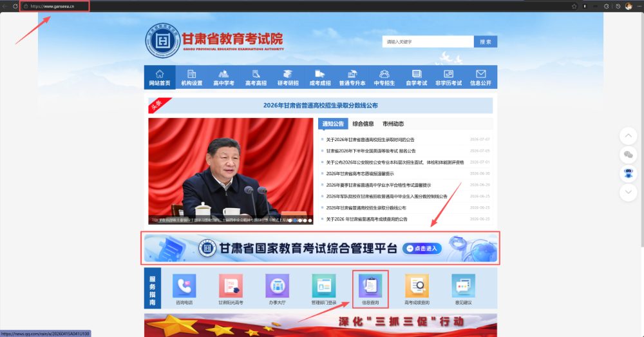Switch to the 通知公告 tab

click(x=333, y=124)
